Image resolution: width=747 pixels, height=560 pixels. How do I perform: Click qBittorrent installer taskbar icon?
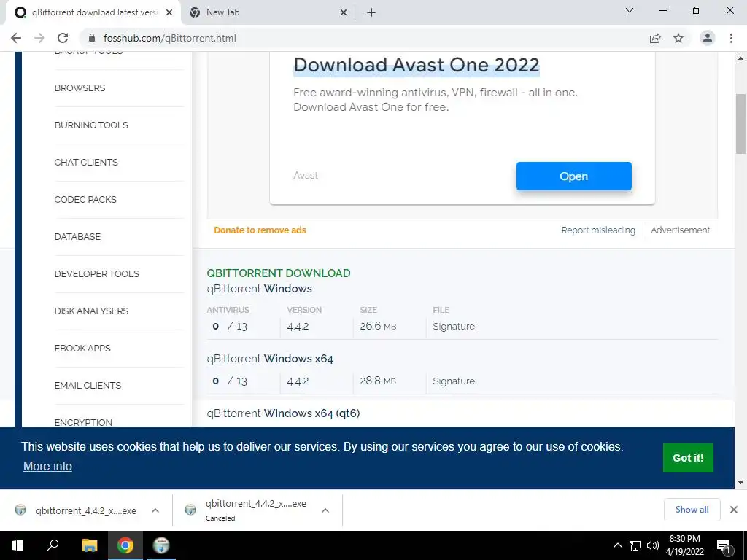tap(161, 545)
